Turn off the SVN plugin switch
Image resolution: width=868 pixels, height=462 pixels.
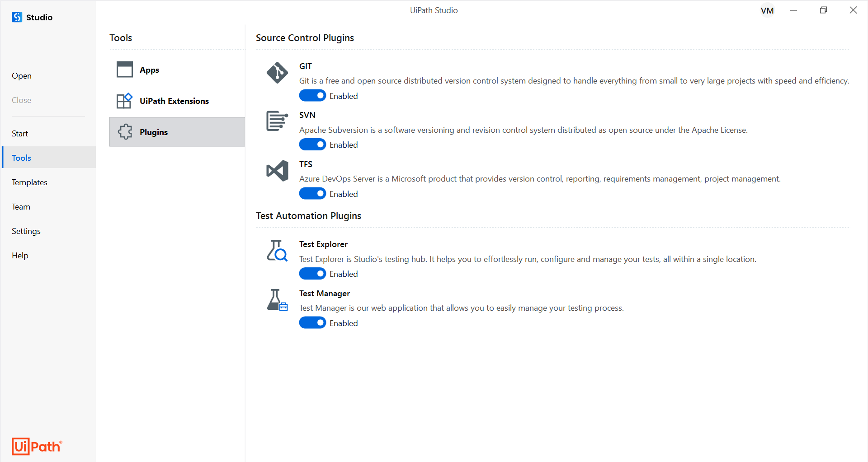312,145
